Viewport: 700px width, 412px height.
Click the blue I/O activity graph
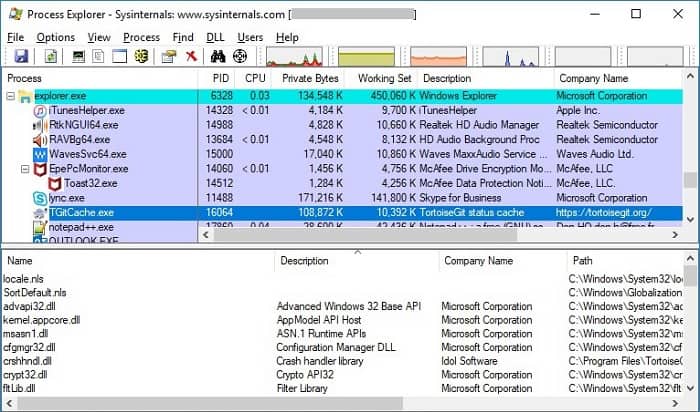(511, 57)
